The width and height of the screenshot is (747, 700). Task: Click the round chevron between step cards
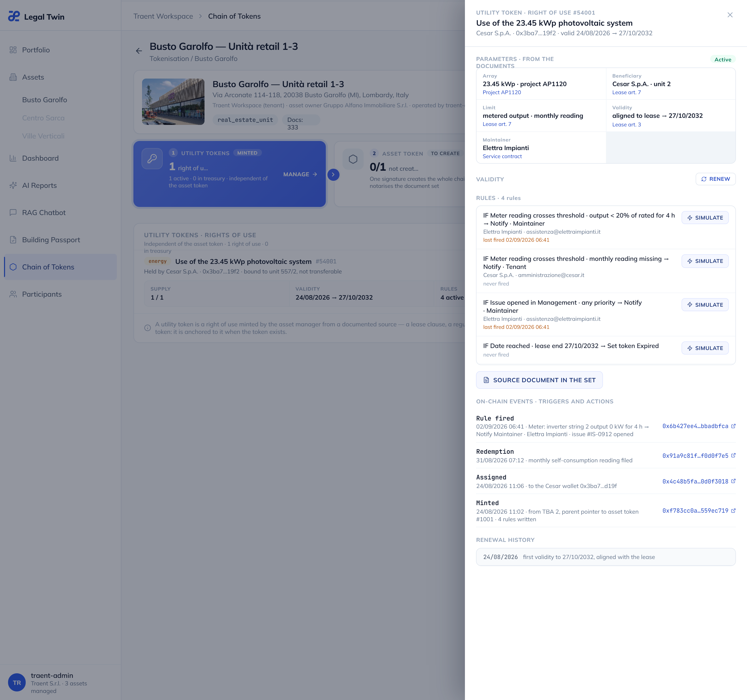click(333, 174)
